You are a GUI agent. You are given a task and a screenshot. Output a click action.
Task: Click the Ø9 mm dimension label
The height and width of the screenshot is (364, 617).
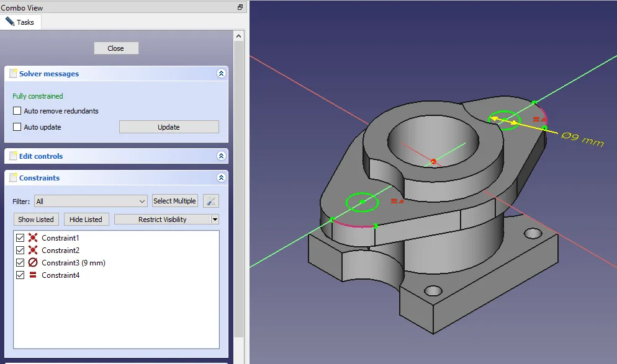point(582,139)
